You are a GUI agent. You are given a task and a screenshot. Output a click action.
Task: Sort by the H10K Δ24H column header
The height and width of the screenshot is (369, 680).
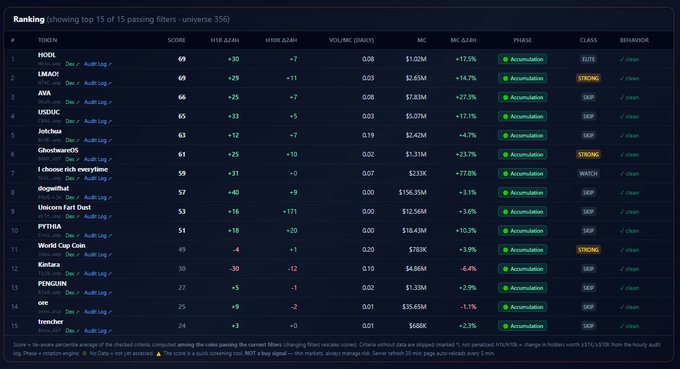point(281,40)
